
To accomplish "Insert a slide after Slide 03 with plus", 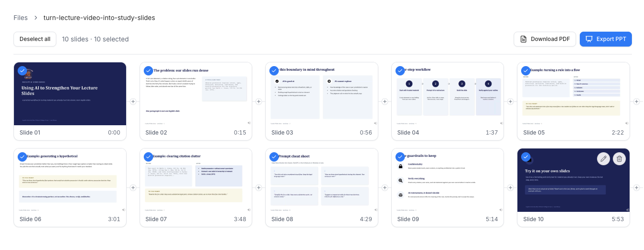I will pyautogui.click(x=385, y=101).
